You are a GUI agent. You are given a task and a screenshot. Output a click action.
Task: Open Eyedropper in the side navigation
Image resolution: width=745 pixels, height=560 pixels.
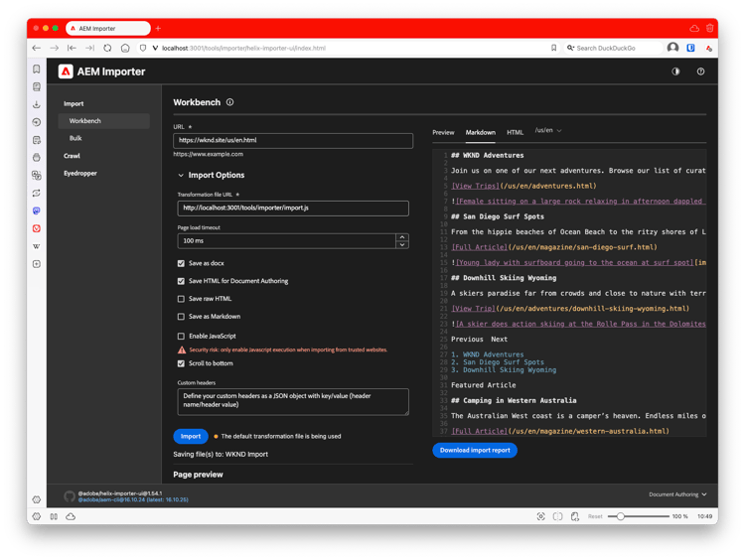tap(80, 174)
